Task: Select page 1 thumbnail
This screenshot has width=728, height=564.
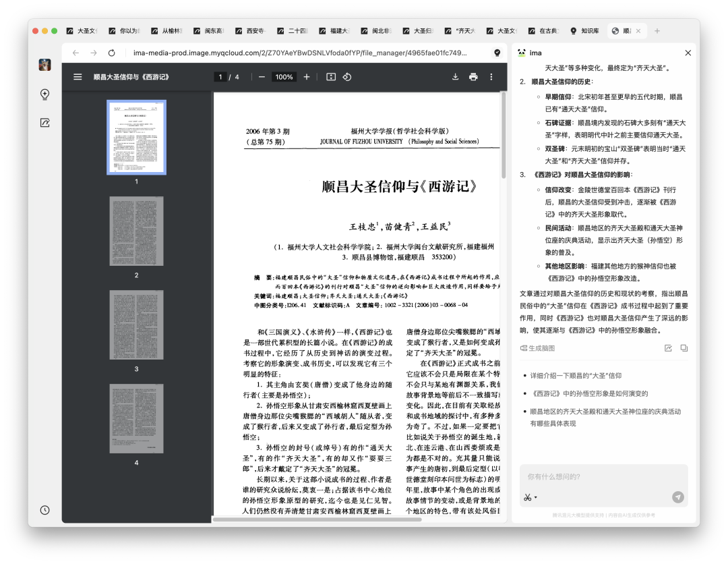Action: (x=136, y=137)
